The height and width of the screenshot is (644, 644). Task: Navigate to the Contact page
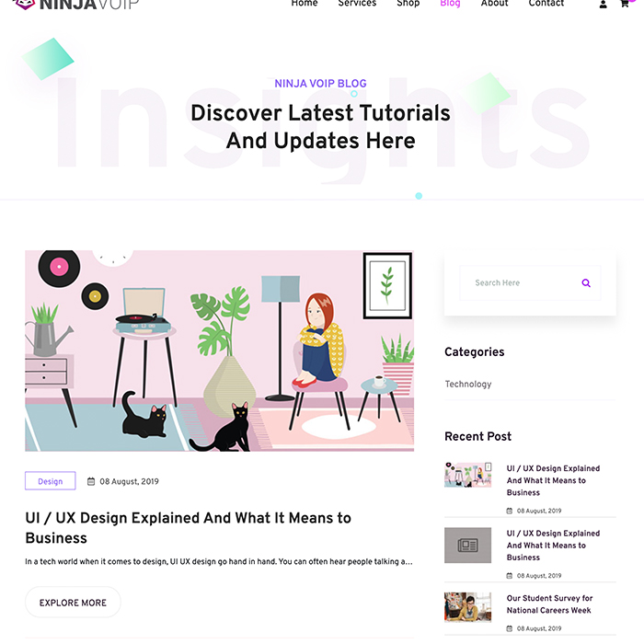point(546,4)
